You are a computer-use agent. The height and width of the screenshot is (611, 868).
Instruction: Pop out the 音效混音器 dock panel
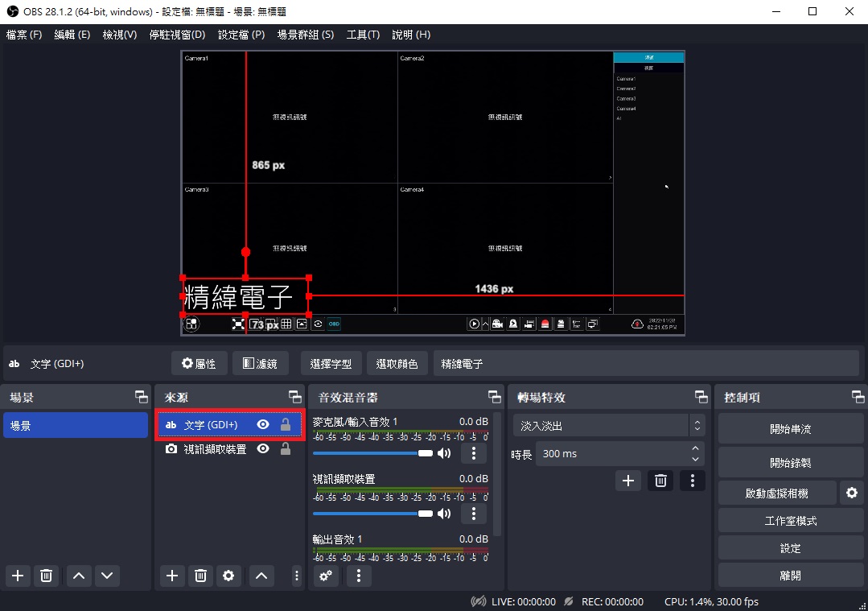[x=495, y=397]
